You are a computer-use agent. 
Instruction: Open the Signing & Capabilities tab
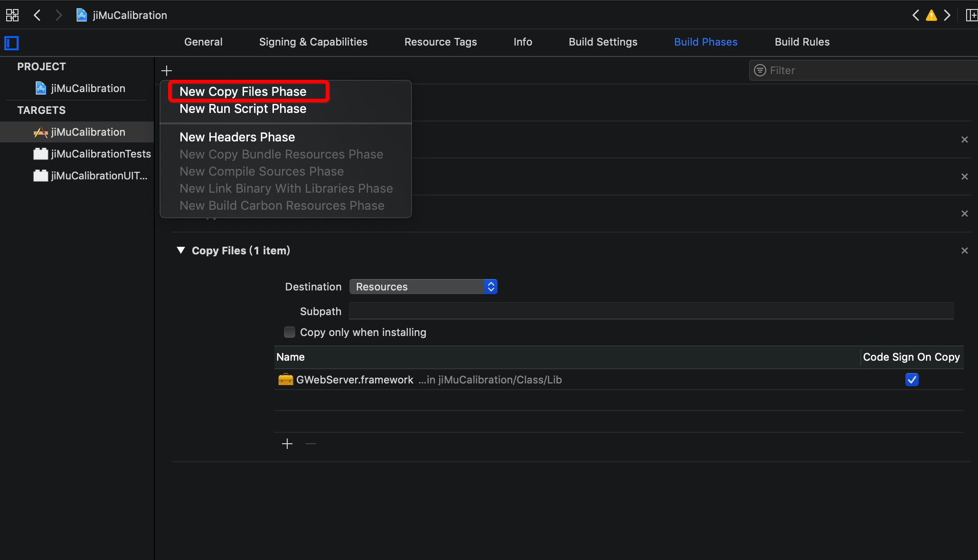(313, 42)
